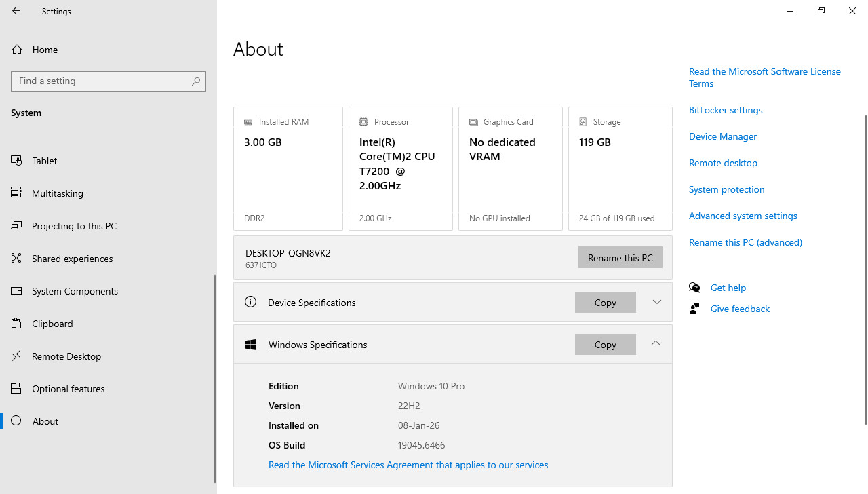Click the search magnifier icon
Image resolution: width=868 pixels, height=494 pixels.
point(196,81)
